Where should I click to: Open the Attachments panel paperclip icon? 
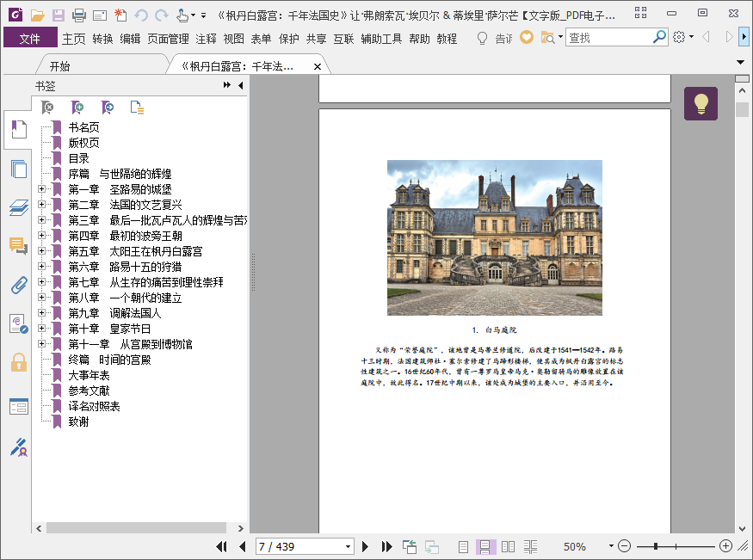(18, 286)
